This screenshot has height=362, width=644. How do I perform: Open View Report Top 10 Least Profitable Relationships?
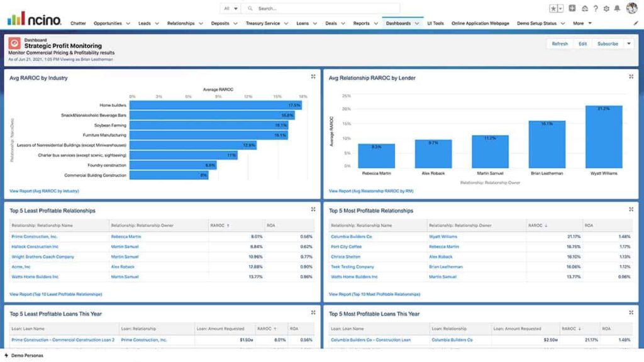pyautogui.click(x=56, y=294)
